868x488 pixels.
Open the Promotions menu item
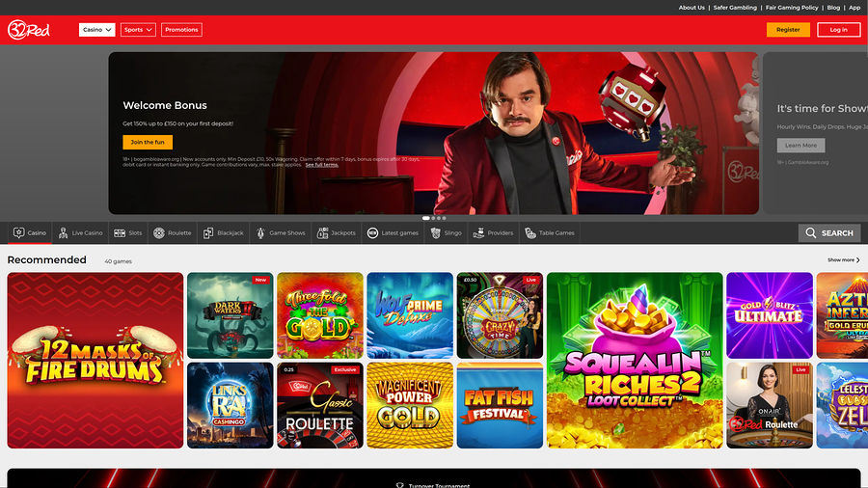tap(181, 30)
